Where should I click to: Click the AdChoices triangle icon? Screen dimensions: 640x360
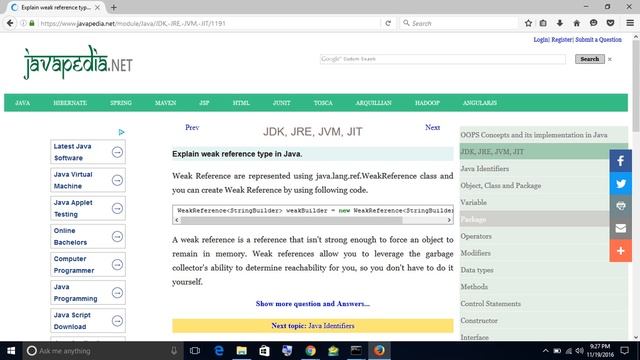[121, 132]
